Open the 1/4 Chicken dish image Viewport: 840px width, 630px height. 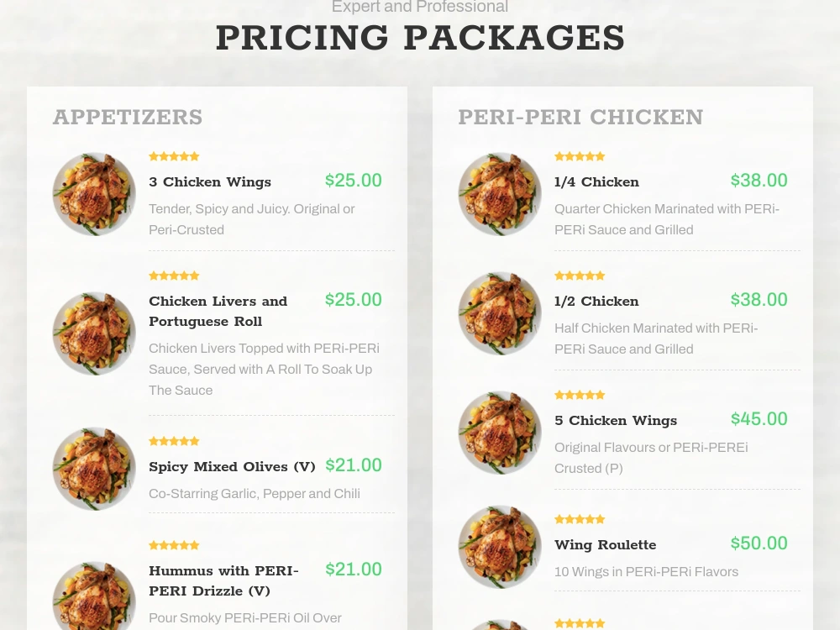500,194
